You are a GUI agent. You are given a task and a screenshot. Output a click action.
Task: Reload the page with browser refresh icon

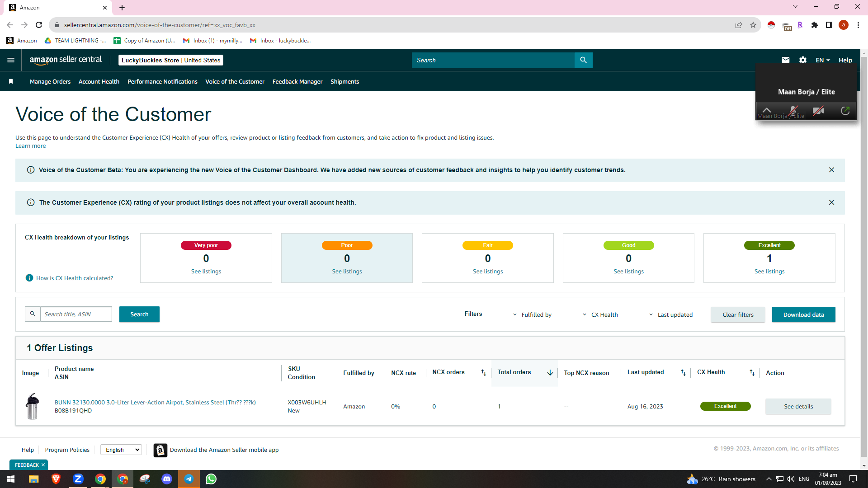coord(39,25)
